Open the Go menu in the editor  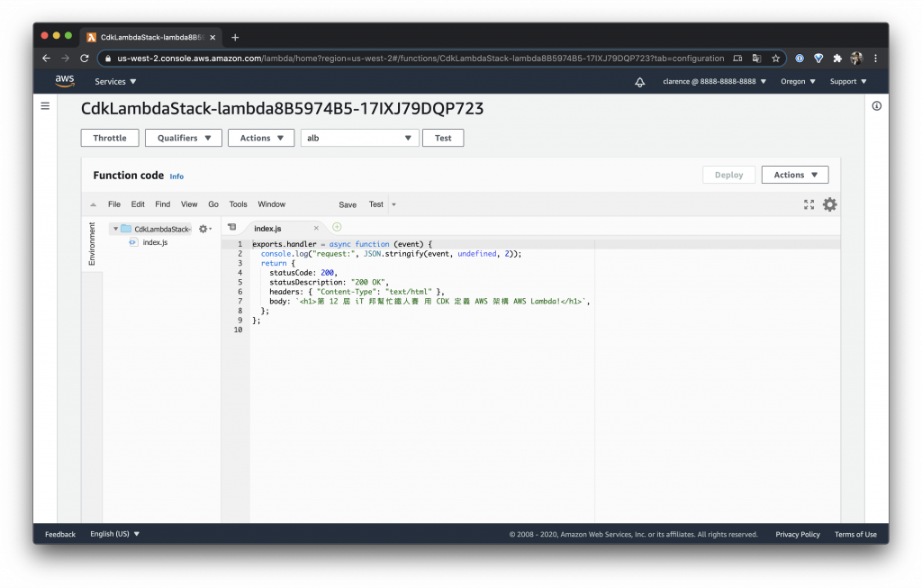(213, 204)
